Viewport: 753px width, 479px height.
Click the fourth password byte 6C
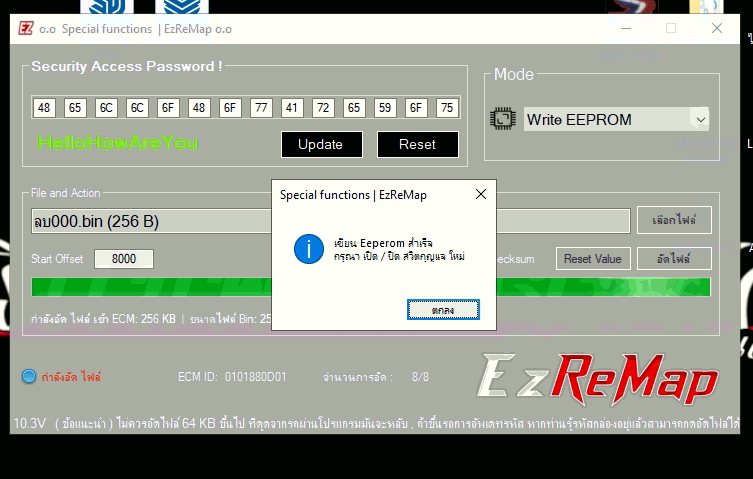[x=137, y=108]
